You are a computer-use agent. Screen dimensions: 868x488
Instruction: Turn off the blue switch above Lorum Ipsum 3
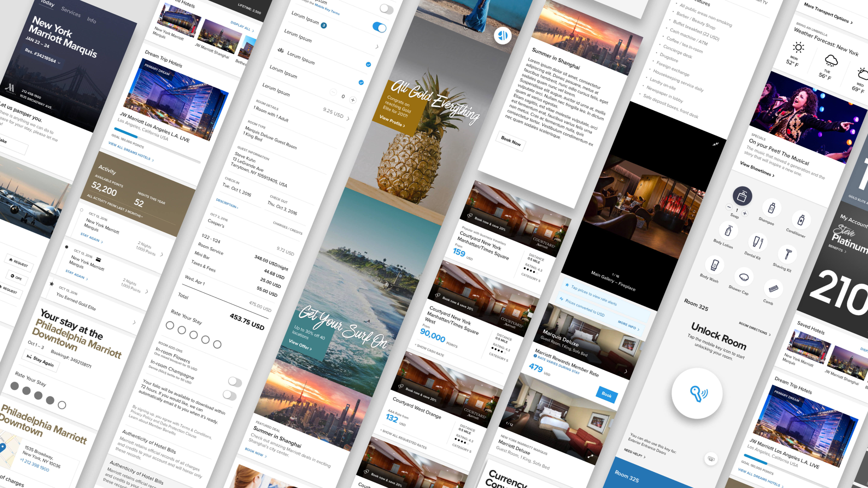coord(379,27)
